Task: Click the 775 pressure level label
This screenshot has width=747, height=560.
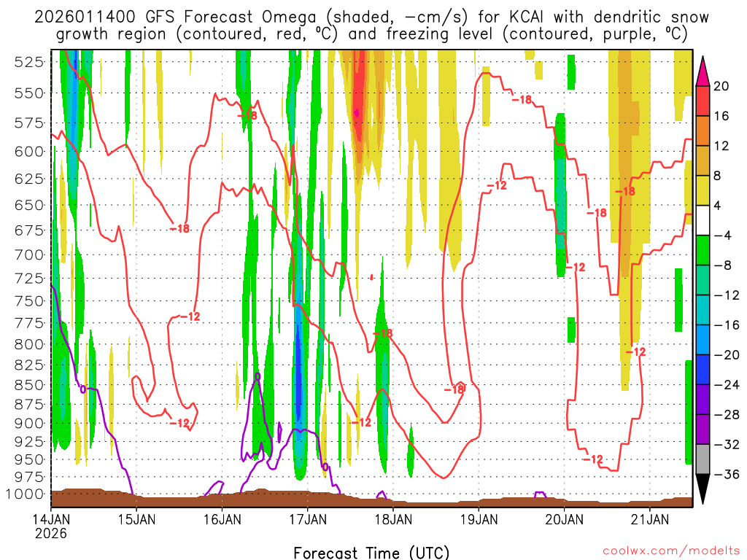Action: tap(29, 323)
